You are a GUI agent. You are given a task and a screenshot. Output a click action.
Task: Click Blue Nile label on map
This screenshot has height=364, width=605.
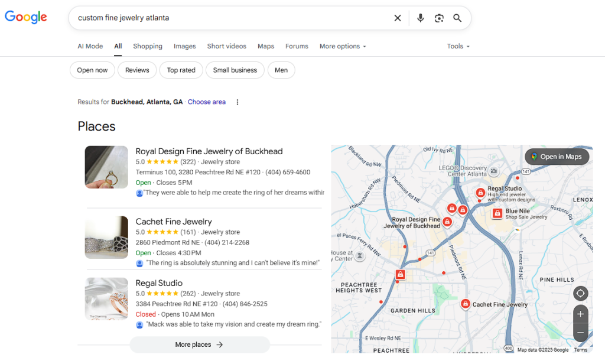tap(518, 211)
